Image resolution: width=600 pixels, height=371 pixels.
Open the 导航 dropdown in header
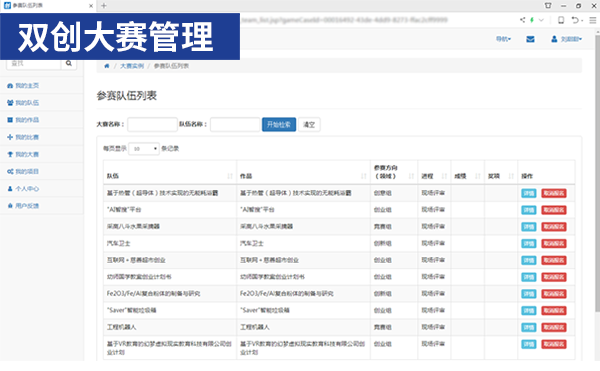[x=503, y=39]
